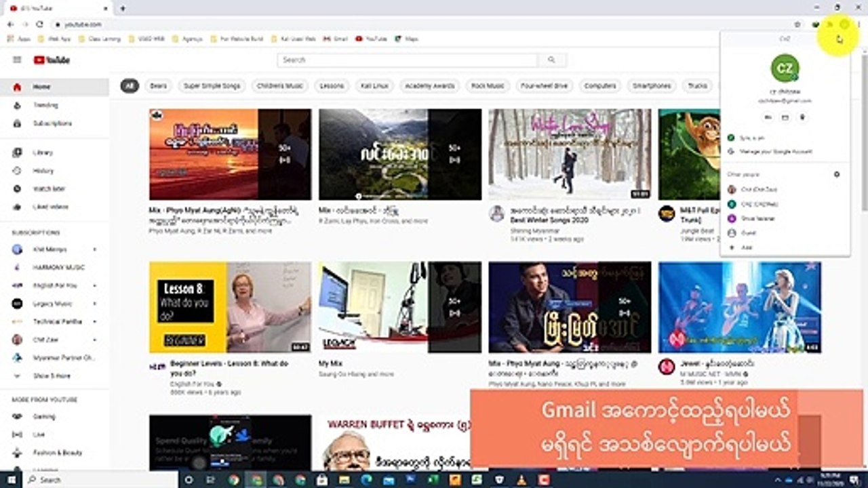Click the YouTube search input field
The image size is (868, 488).
tap(407, 60)
